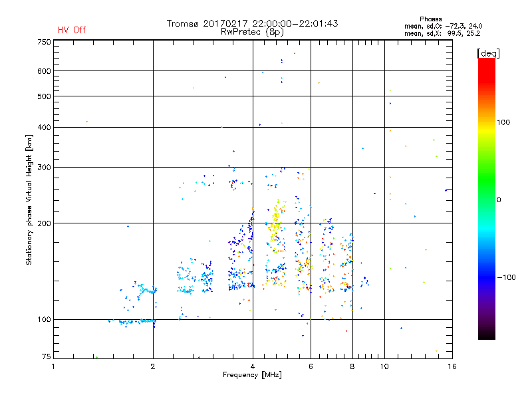Click the y-axis tick label '500'
Viewport: 532px width, 399px height.
[44, 96]
